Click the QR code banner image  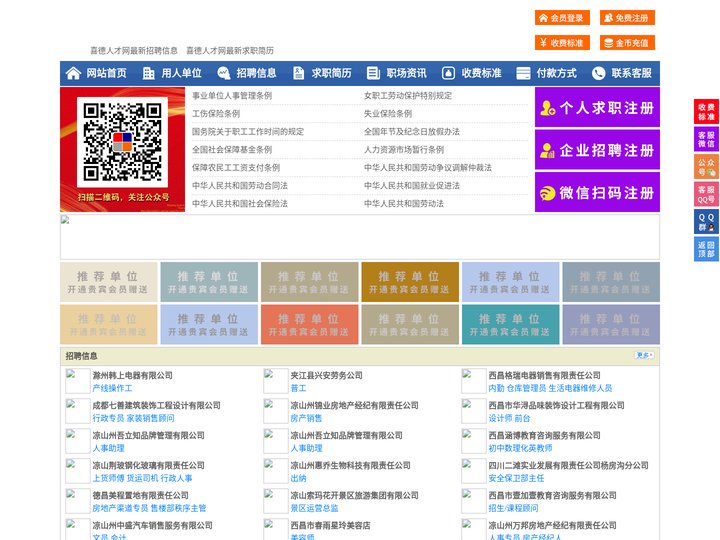click(123, 150)
